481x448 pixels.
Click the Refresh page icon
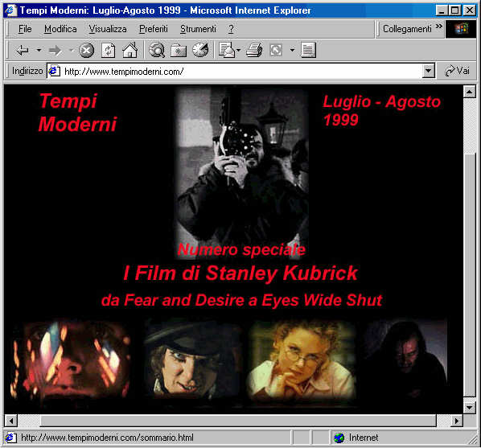(x=109, y=51)
